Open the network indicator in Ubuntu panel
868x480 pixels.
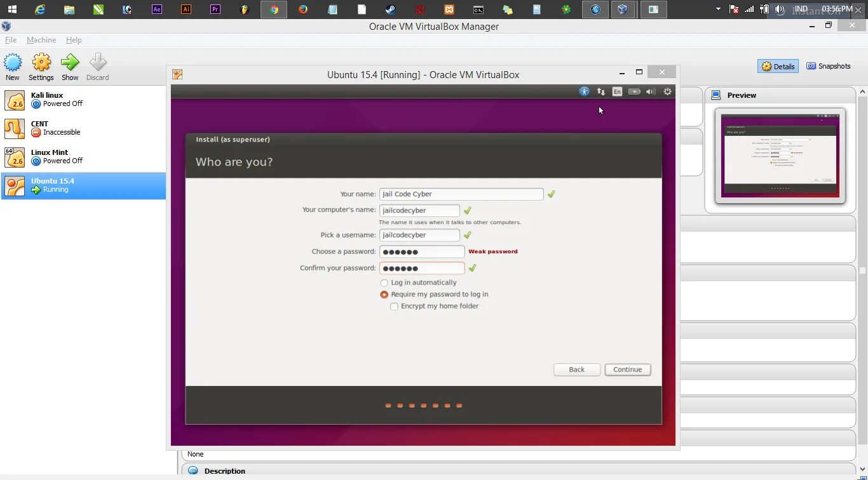[x=601, y=91]
